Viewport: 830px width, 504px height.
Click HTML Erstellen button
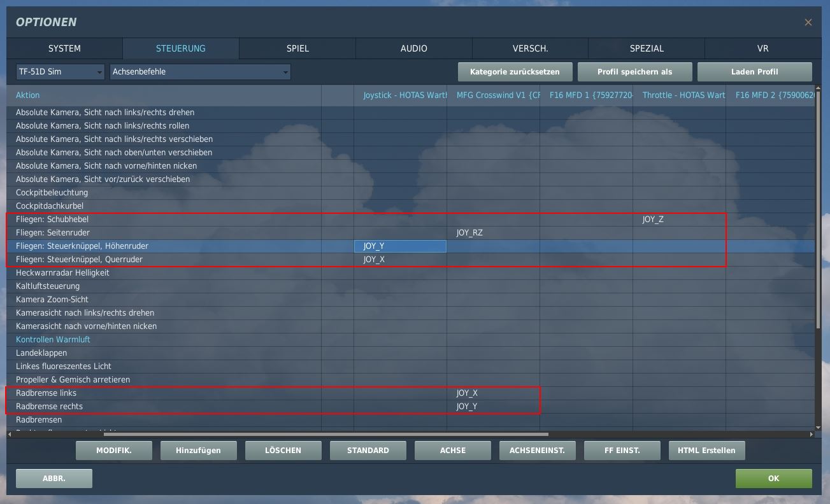[706, 451]
